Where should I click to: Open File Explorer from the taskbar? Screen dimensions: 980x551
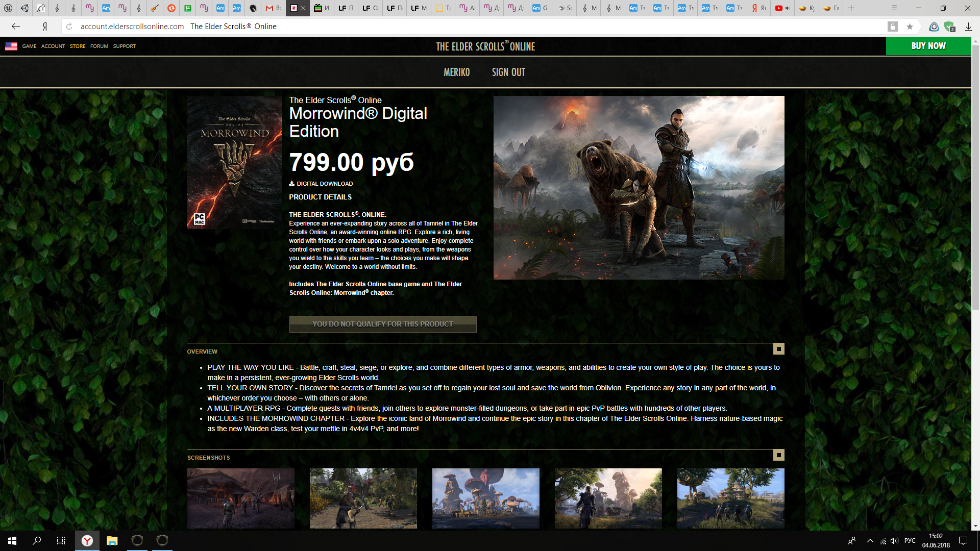point(112,541)
